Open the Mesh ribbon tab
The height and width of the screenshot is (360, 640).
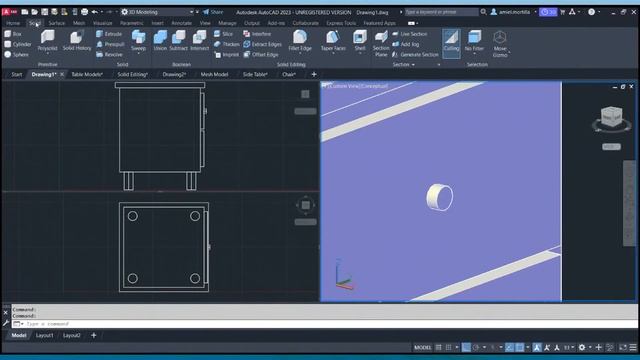click(x=79, y=23)
